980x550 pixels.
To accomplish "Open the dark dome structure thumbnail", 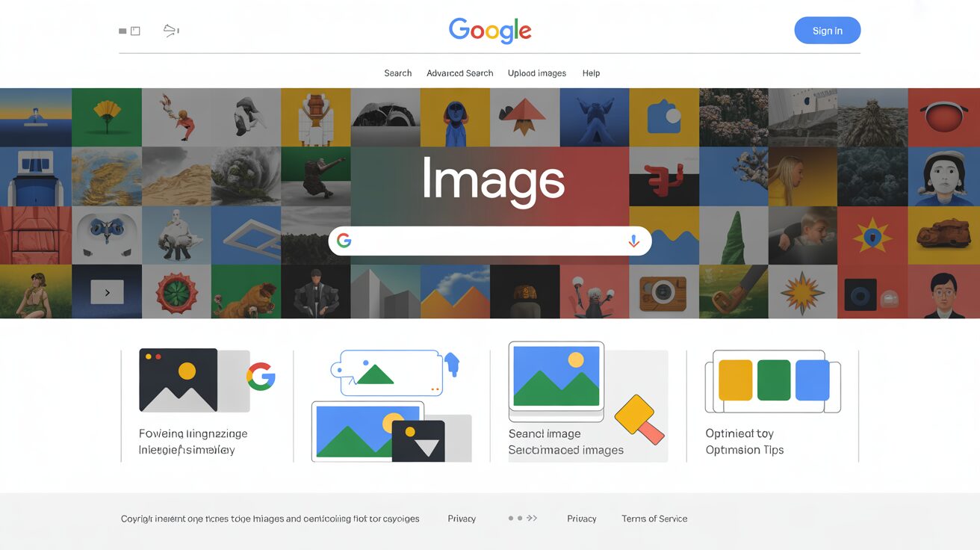I will point(385,117).
